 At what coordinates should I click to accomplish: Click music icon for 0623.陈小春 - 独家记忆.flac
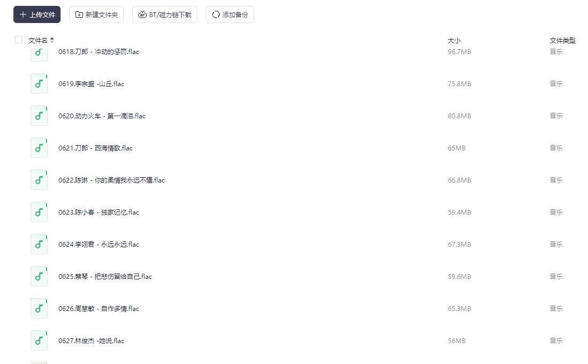point(39,212)
